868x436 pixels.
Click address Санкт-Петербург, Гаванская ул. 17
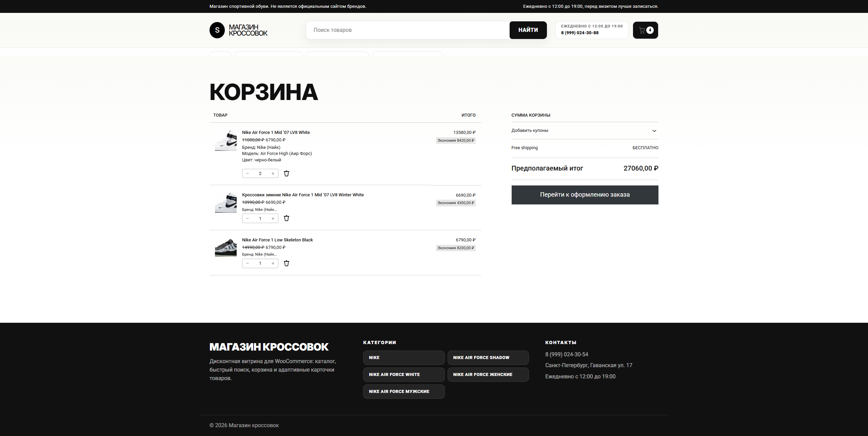[589, 365]
